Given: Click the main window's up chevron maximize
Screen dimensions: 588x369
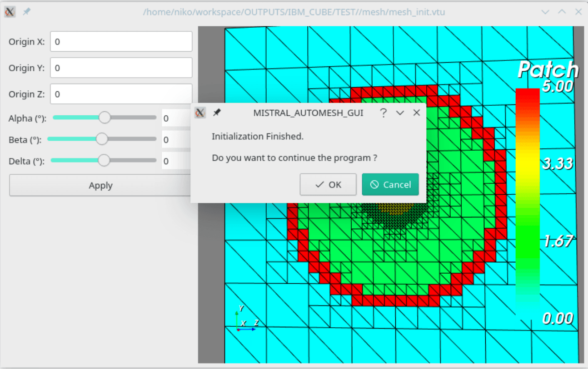Looking at the screenshot, I should pos(562,12).
